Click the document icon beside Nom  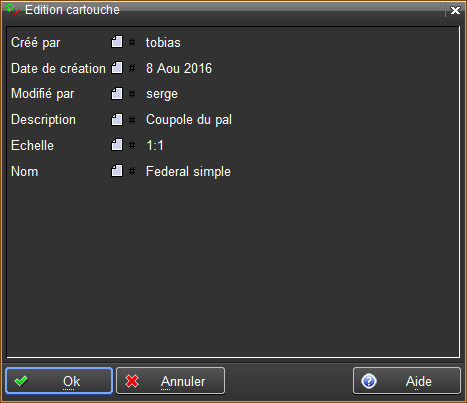coord(117,171)
